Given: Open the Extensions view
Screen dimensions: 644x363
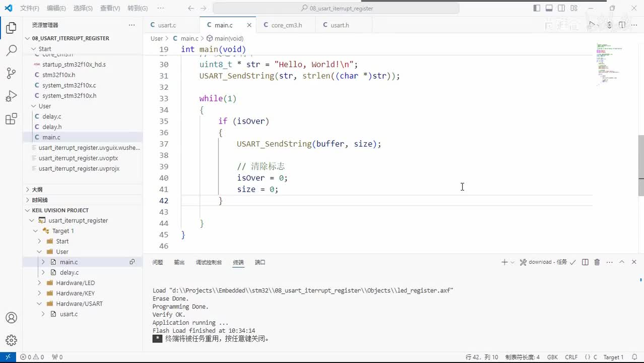Looking at the screenshot, I should 11,119.
